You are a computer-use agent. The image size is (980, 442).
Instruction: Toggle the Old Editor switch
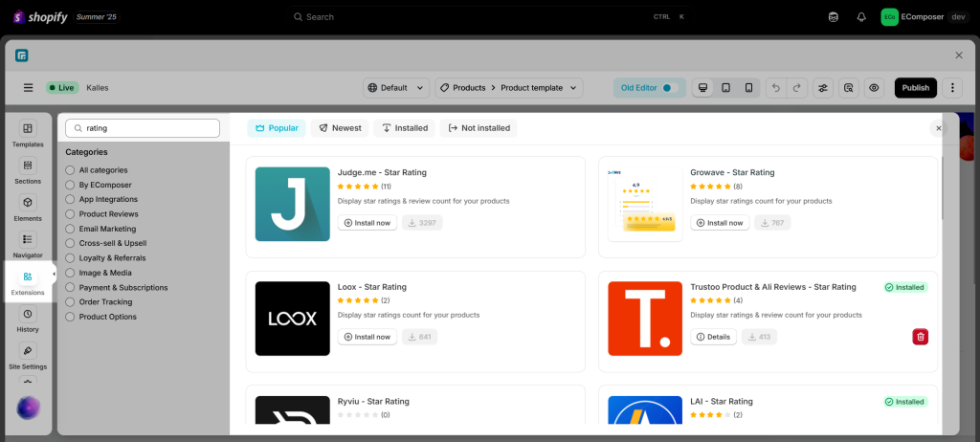pos(670,87)
